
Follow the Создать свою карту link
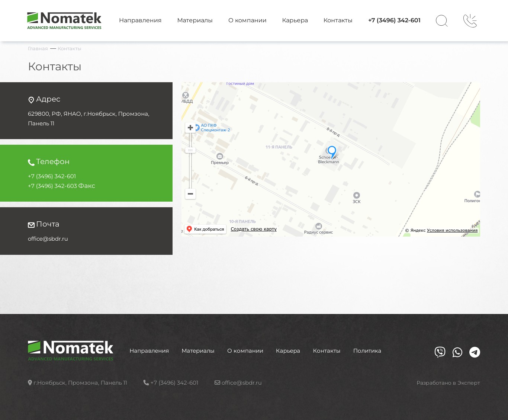[x=254, y=229]
